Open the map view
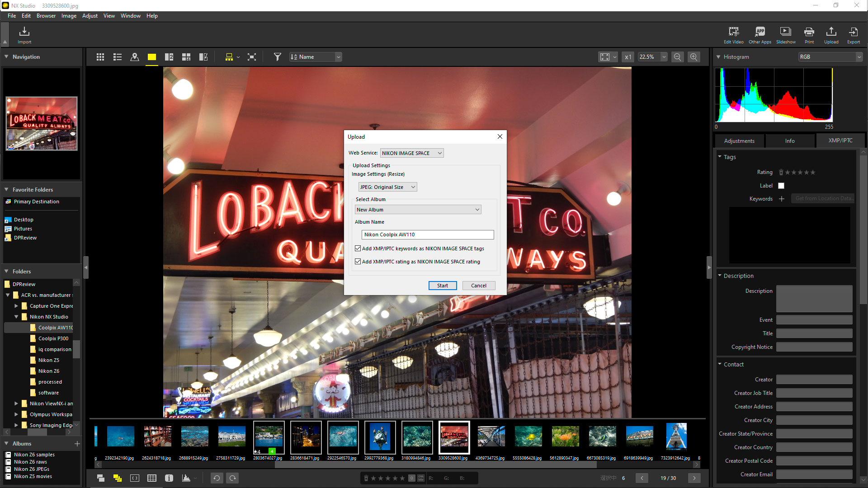This screenshot has width=868, height=488. pyautogui.click(x=135, y=57)
